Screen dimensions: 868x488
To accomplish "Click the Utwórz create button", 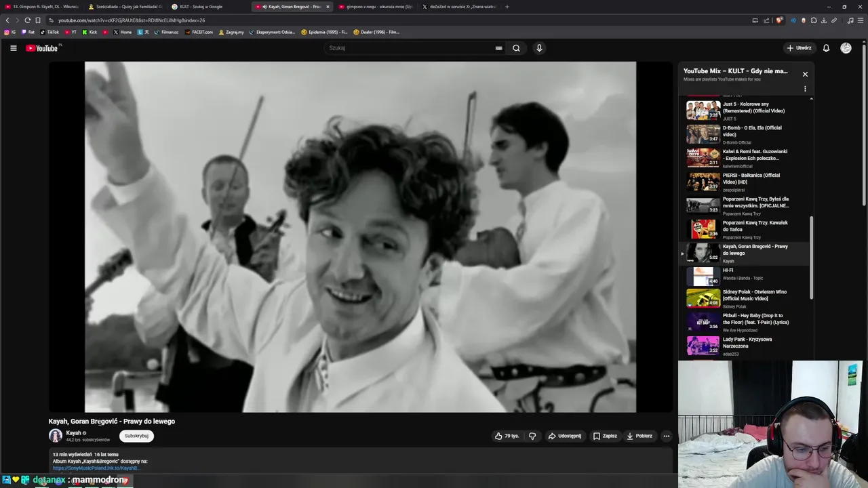I will point(799,48).
